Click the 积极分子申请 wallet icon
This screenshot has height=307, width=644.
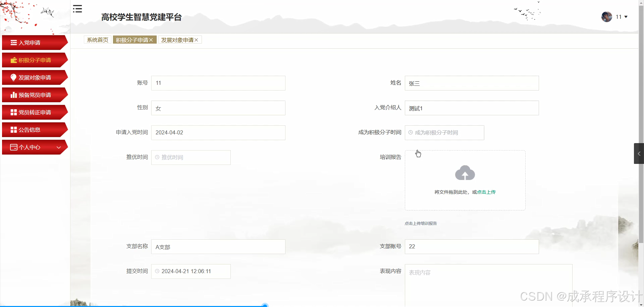point(13,60)
